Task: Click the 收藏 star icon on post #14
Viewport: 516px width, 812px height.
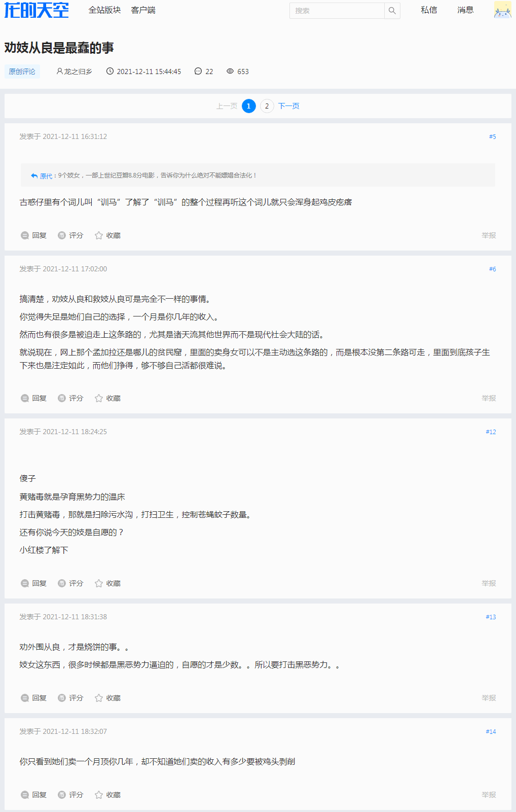Action: [99, 795]
